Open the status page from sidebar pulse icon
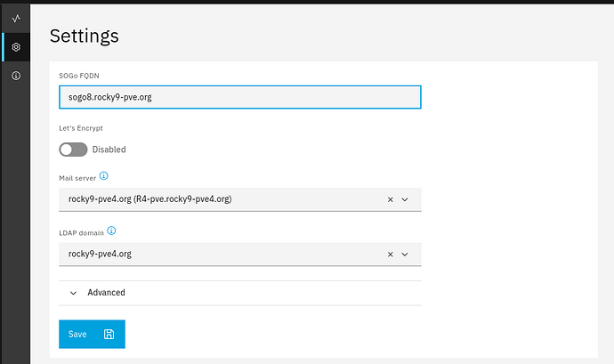Screen dimensions: 614x364 click(x=15, y=18)
